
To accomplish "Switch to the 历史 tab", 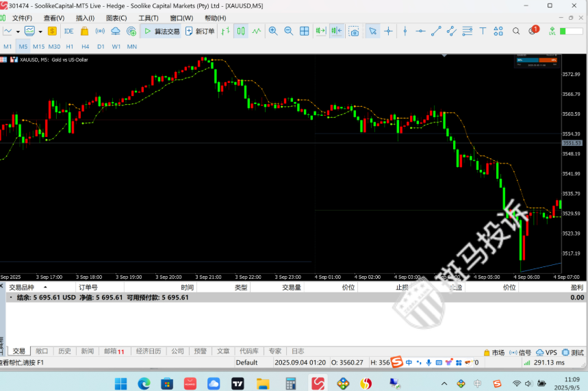I will [64, 351].
